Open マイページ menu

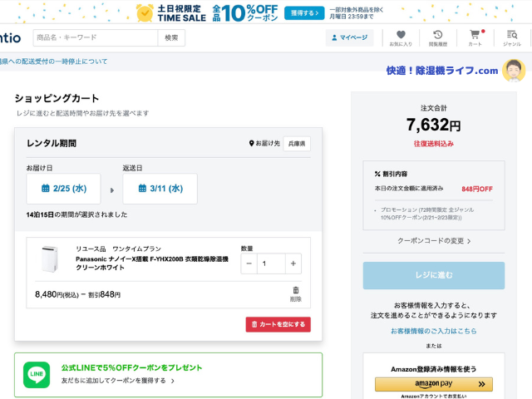(x=349, y=37)
